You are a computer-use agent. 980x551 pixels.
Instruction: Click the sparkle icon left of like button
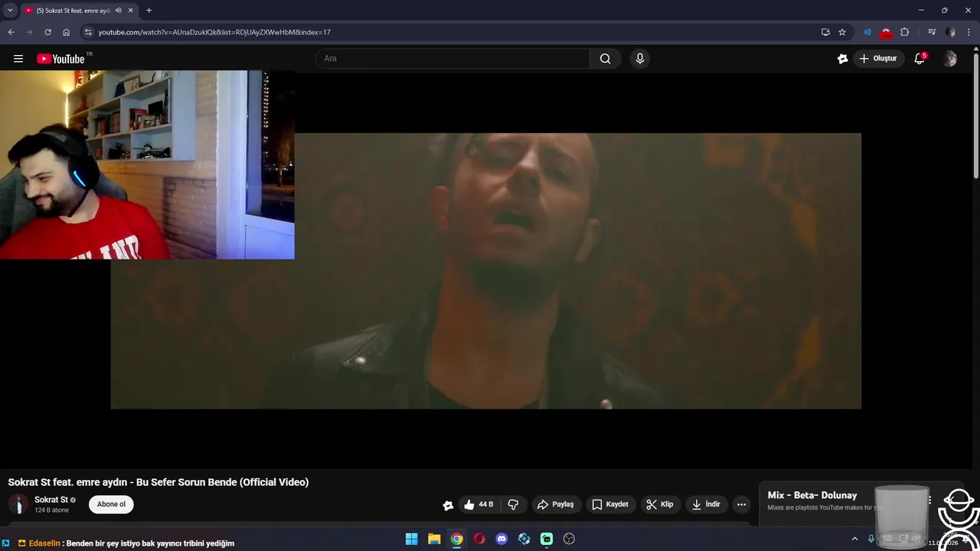click(x=448, y=505)
